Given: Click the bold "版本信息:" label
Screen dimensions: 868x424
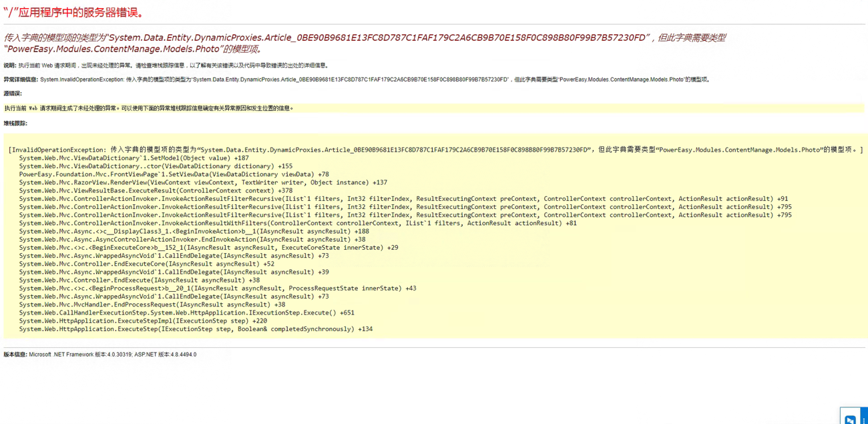Looking at the screenshot, I should click(x=15, y=355).
